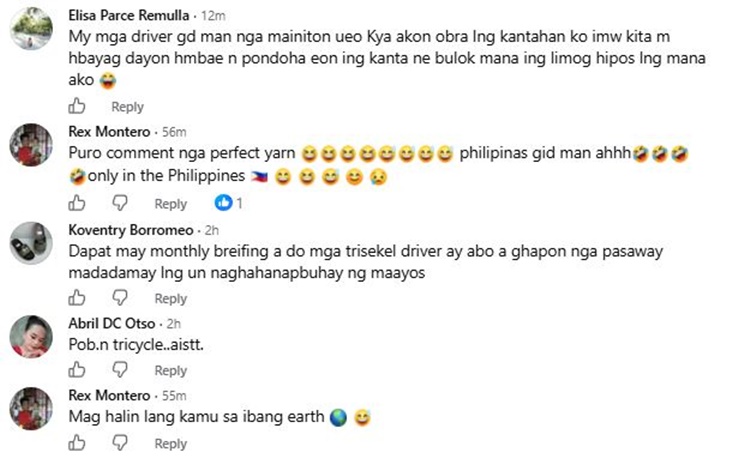Screen dimensions: 750x458
Task: Reply to Koventry Borromeo's comment
Action: coord(170,298)
